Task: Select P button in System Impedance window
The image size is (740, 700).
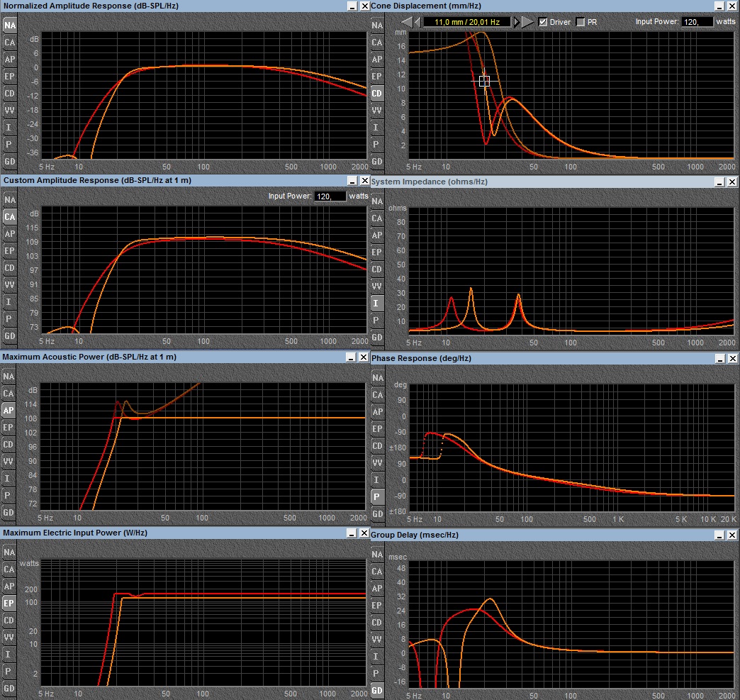Action: tap(376, 321)
